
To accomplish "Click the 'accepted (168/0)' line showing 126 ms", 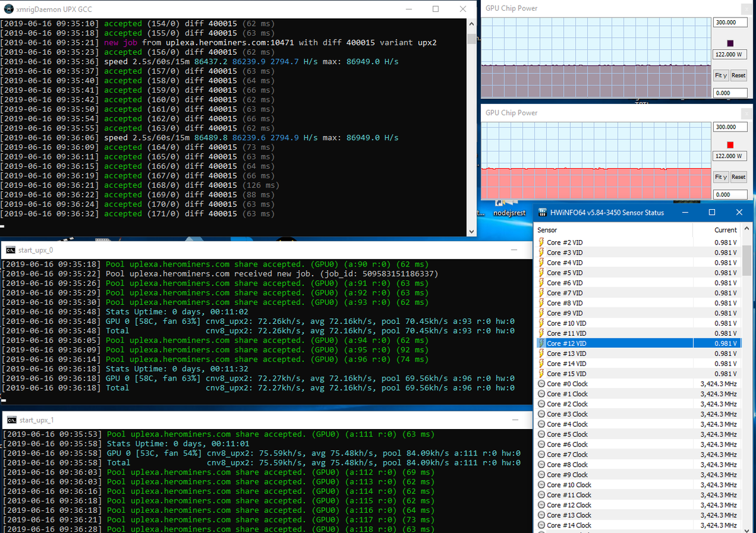I will tap(140, 185).
